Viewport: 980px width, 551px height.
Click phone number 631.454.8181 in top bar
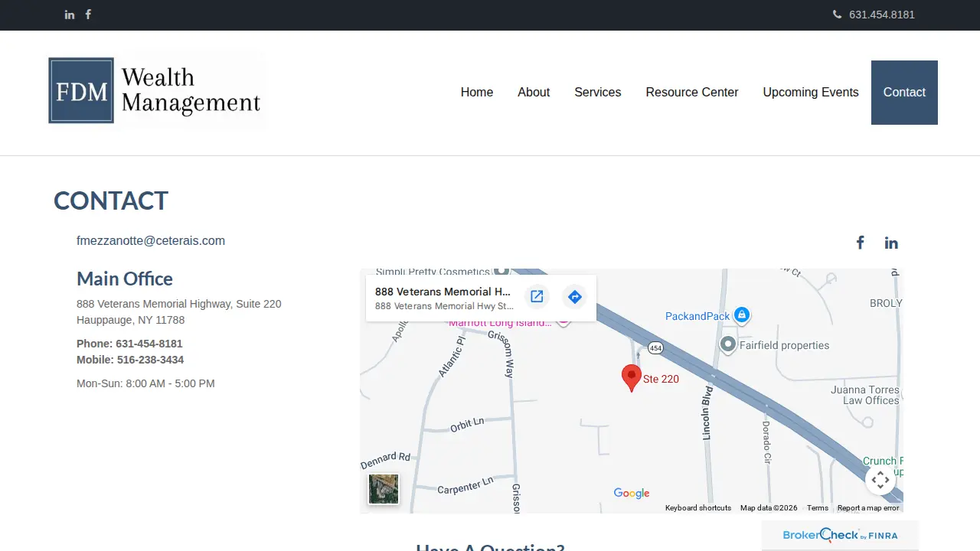tap(882, 15)
